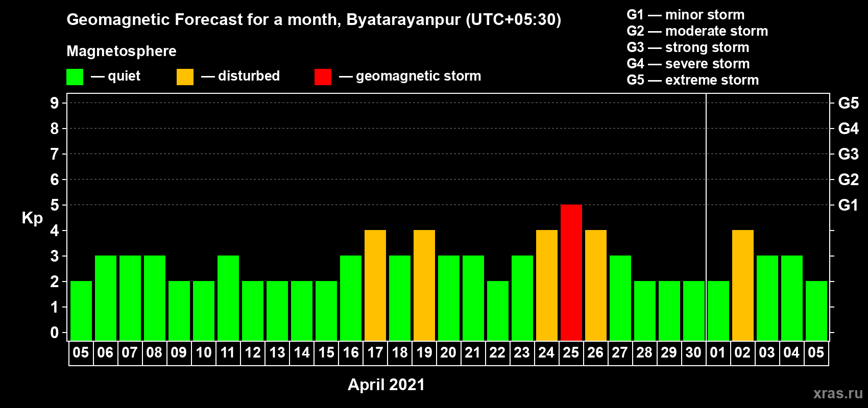Select the orange bar for April 17
The width and height of the screenshot is (868, 408).
click(375, 285)
